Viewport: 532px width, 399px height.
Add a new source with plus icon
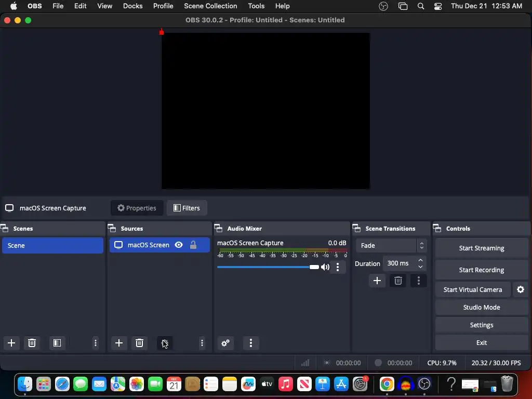pyautogui.click(x=119, y=343)
